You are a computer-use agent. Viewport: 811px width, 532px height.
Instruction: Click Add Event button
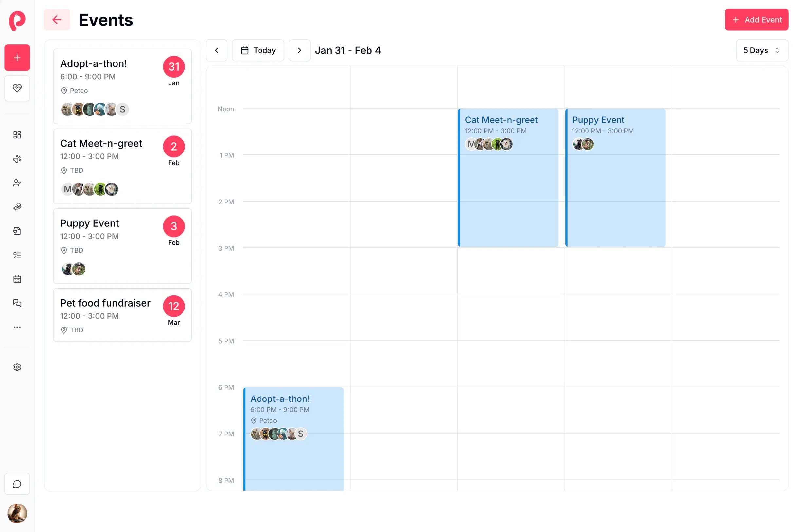click(x=757, y=20)
